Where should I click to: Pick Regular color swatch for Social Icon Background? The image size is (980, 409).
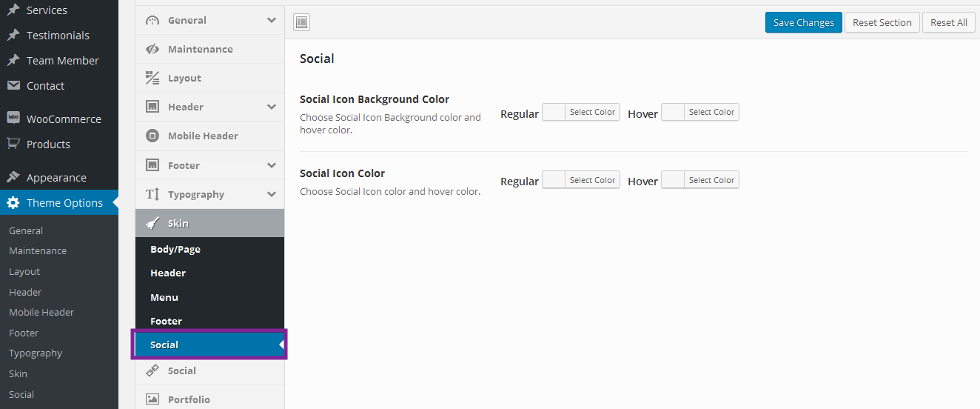click(x=554, y=112)
